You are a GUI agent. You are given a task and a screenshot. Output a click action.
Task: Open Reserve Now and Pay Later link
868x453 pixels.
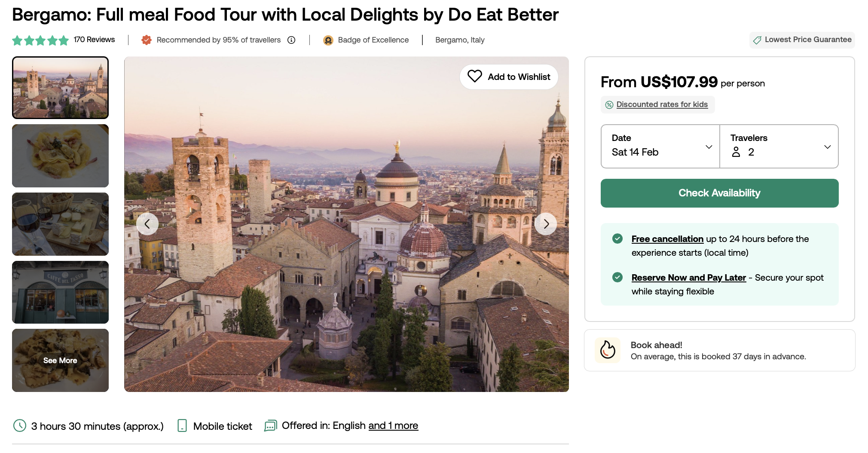point(689,278)
